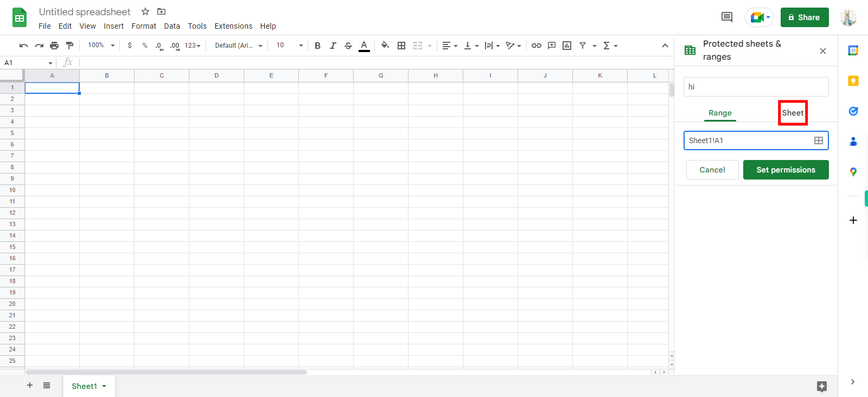Open the Edit menu
This screenshot has height=397, width=868.
point(65,26)
